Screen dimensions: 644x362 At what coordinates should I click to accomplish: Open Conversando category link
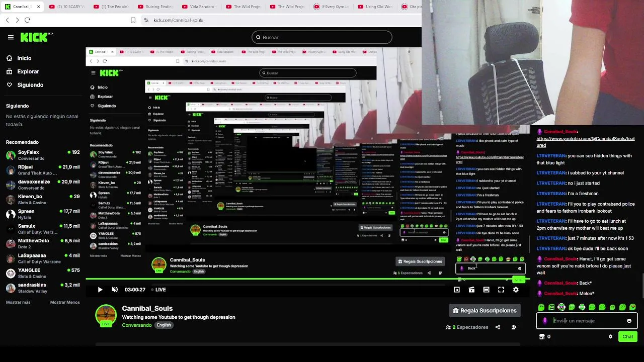[x=136, y=325]
